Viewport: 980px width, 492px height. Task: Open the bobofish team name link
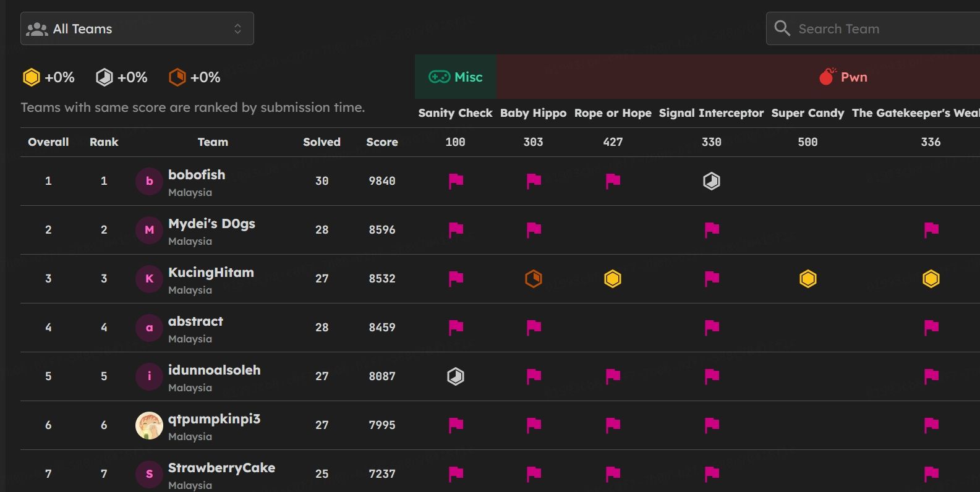pyautogui.click(x=197, y=175)
